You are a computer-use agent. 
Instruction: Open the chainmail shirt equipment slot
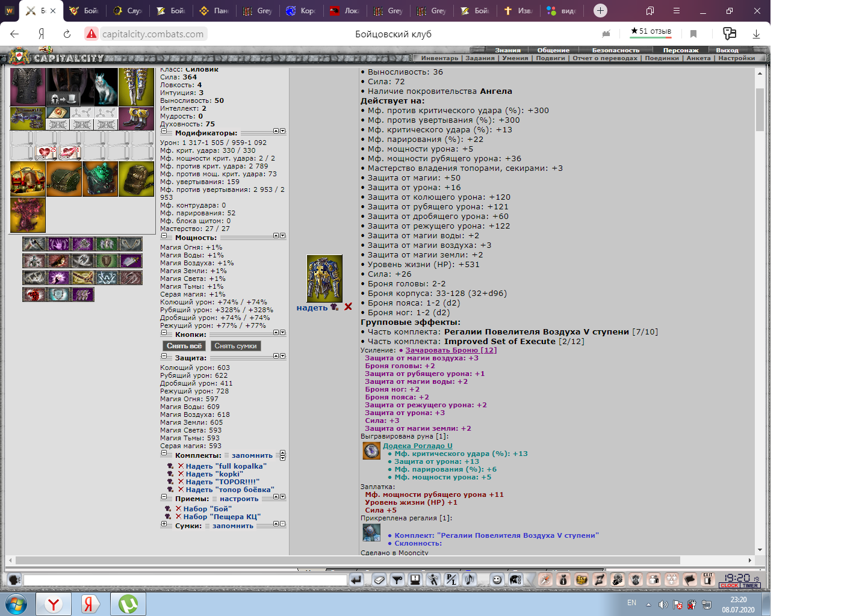tap(28, 87)
